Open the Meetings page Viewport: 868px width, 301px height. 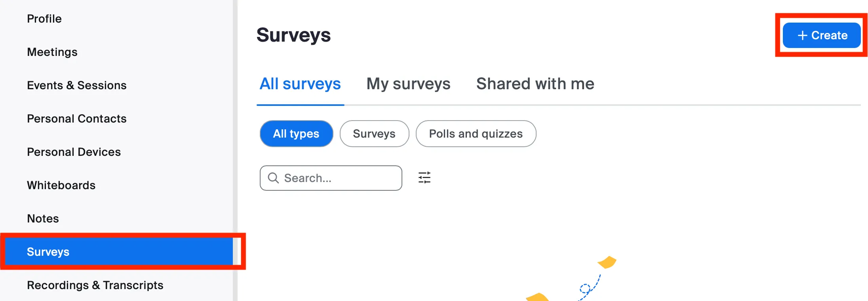click(x=52, y=52)
